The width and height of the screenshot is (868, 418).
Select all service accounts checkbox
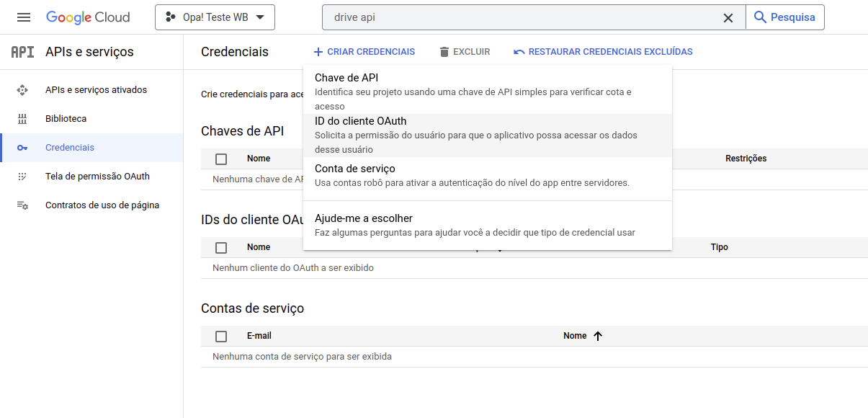[221, 336]
